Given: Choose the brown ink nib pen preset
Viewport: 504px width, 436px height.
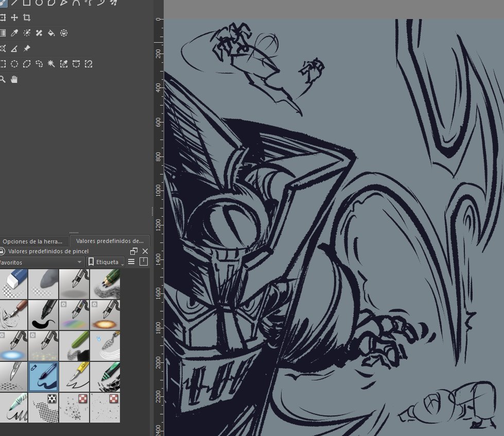Looking at the screenshot, I should point(13,315).
